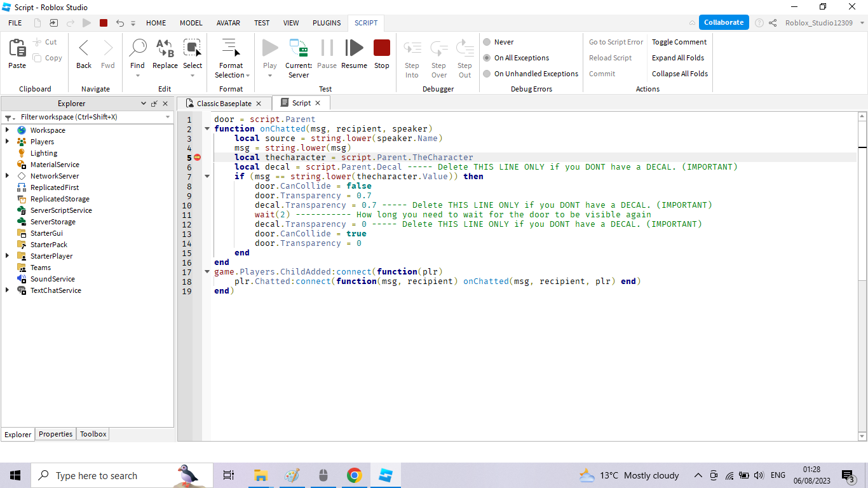Click the undo arrow in quick access bar
This screenshot has width=868, height=488.
(120, 23)
